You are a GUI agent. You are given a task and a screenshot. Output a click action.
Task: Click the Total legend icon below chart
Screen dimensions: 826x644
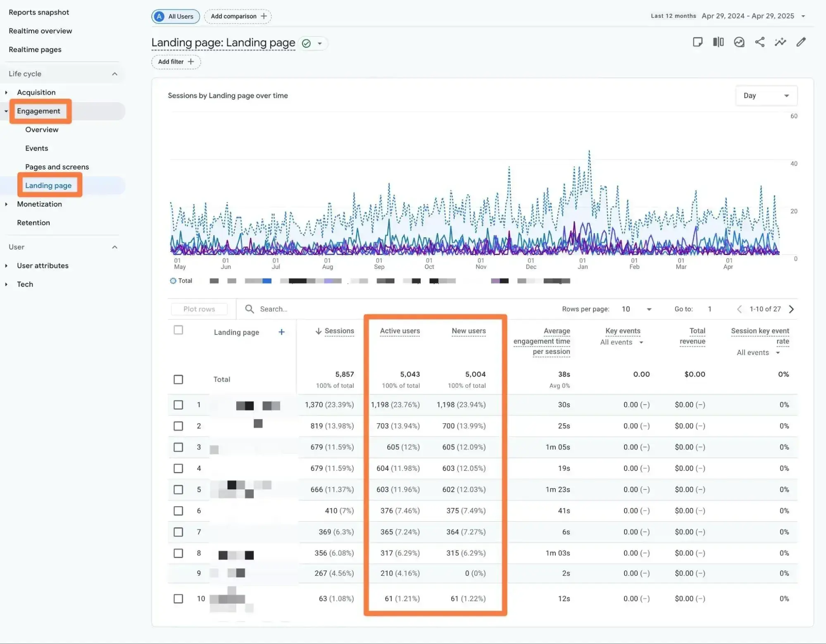coord(174,281)
